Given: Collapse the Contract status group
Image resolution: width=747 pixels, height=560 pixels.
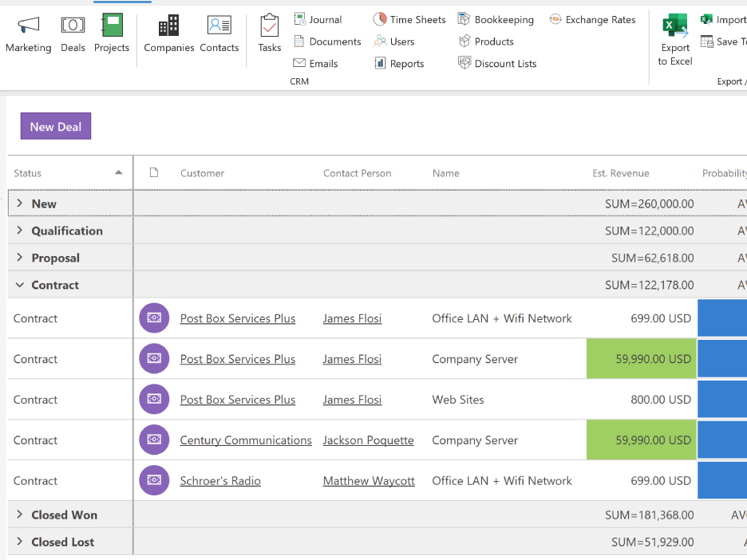Looking at the screenshot, I should tap(19, 285).
